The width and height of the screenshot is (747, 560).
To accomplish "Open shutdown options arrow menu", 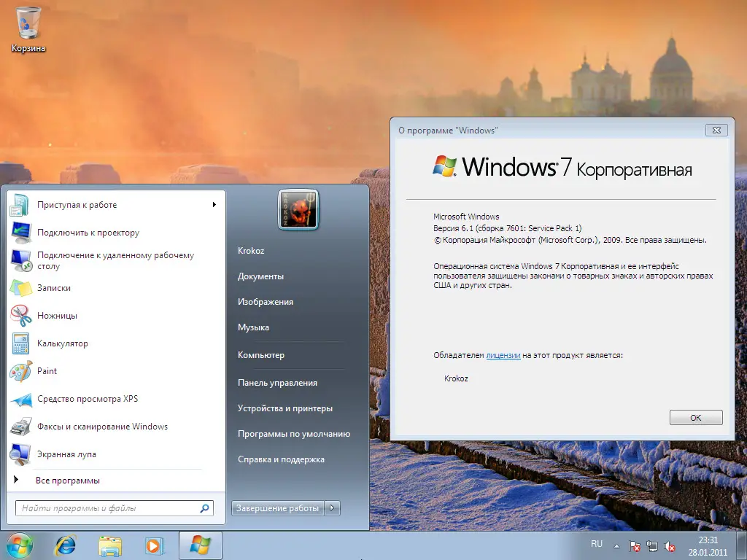I will pyautogui.click(x=332, y=508).
